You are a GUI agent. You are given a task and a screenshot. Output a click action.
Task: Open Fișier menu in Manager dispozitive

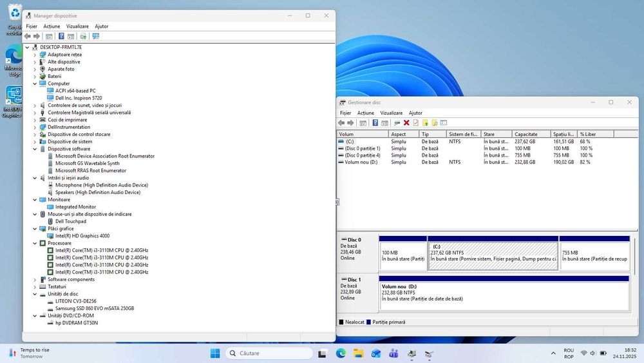[x=31, y=26]
